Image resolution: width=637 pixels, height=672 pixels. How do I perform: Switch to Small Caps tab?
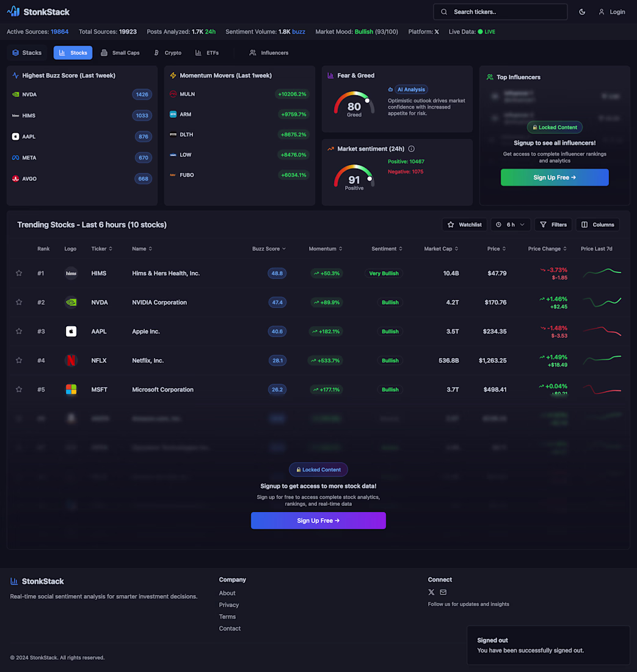pos(120,53)
